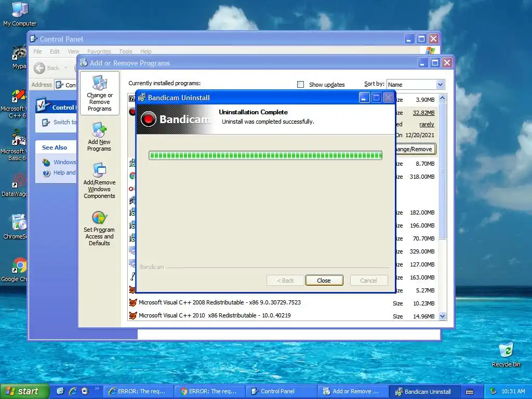Open the Tools menu in Control Panel

point(126,51)
